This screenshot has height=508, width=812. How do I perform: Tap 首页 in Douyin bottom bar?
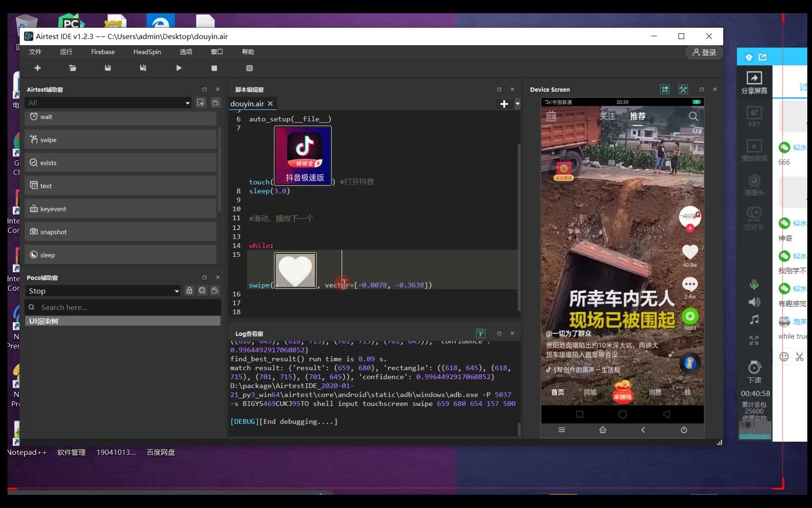click(x=558, y=392)
